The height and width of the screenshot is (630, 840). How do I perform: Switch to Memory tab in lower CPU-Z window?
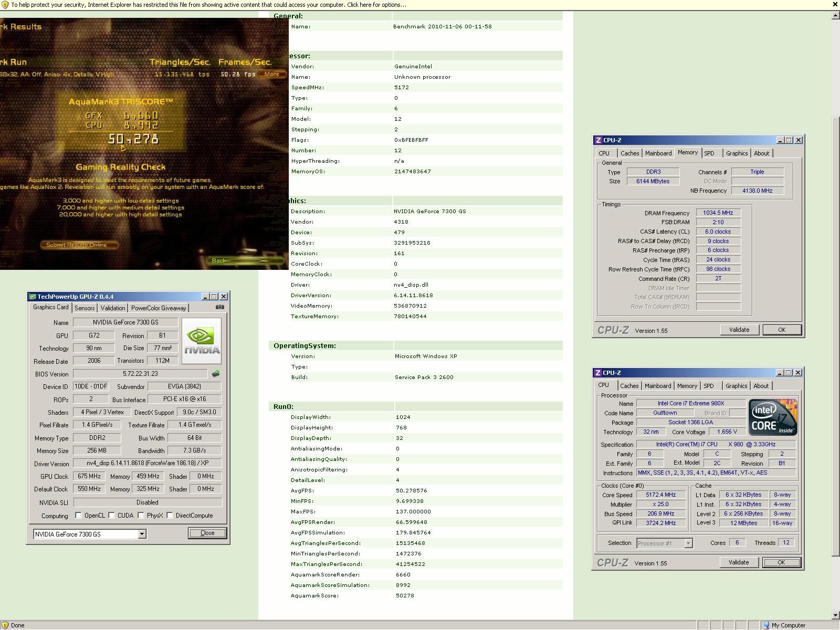pyautogui.click(x=687, y=386)
